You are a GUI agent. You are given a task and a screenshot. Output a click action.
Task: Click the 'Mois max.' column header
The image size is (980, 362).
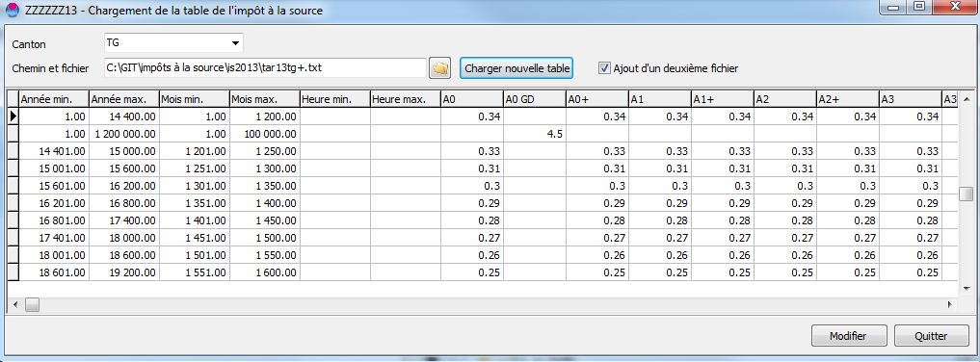click(265, 99)
